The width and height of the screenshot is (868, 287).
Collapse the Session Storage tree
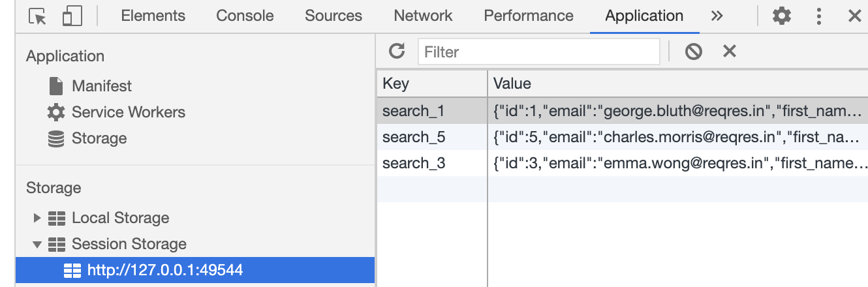(x=37, y=245)
